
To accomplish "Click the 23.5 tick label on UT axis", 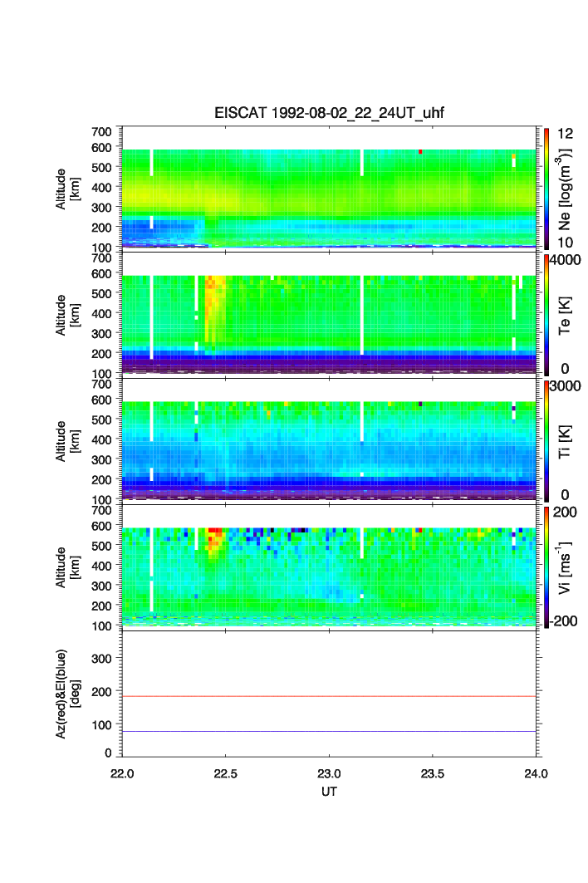I will click(433, 773).
